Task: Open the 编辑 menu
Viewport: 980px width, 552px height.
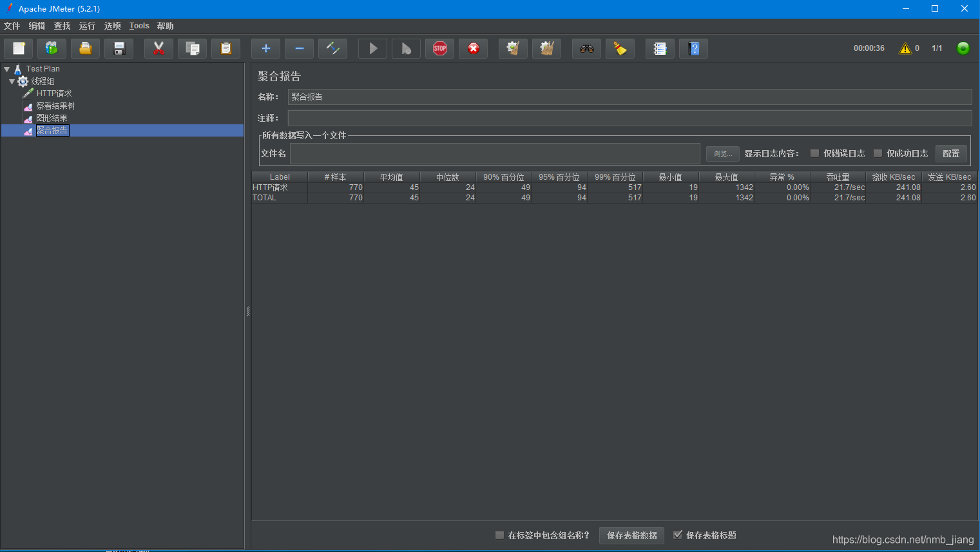Action: click(x=37, y=26)
